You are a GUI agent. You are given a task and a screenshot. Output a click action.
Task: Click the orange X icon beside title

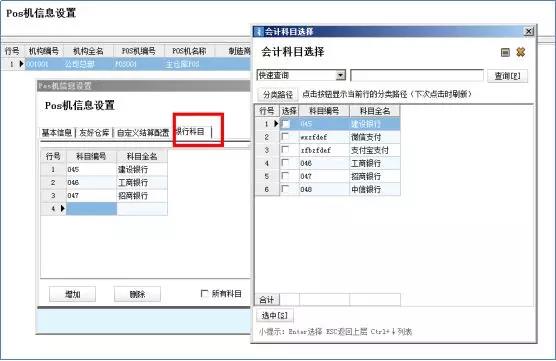click(521, 52)
